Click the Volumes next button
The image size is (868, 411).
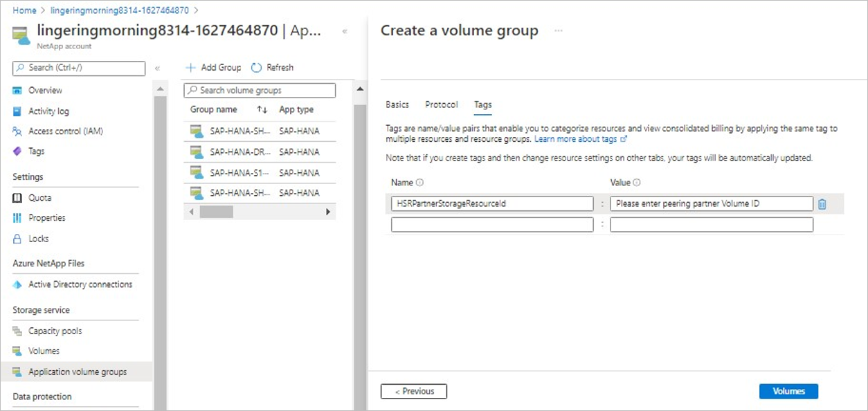[788, 392]
